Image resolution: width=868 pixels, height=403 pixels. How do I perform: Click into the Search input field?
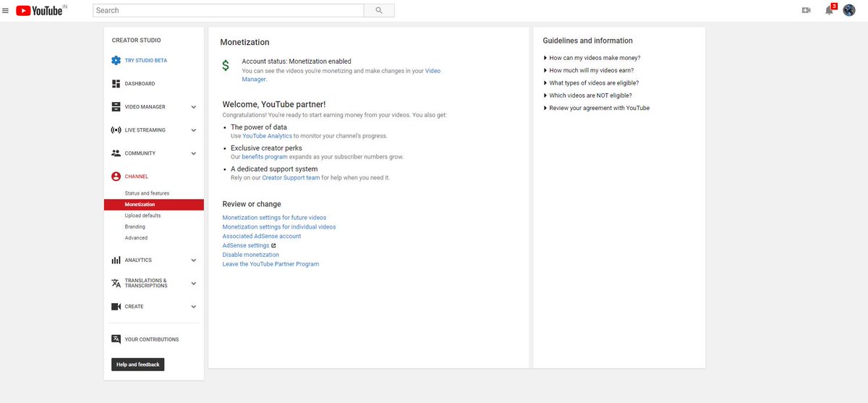pos(228,10)
